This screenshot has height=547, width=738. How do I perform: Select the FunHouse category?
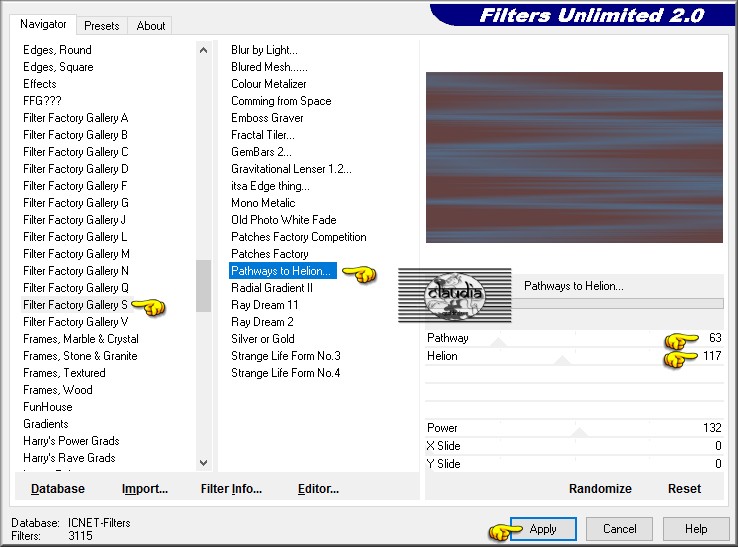(x=48, y=407)
